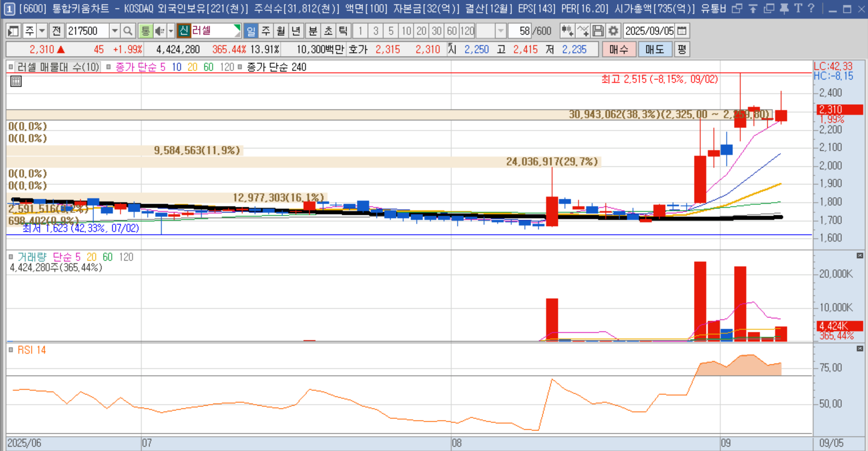868x451 pixels.
Task: Toggle the RSI 14 indicator square
Action: [x=11, y=350]
